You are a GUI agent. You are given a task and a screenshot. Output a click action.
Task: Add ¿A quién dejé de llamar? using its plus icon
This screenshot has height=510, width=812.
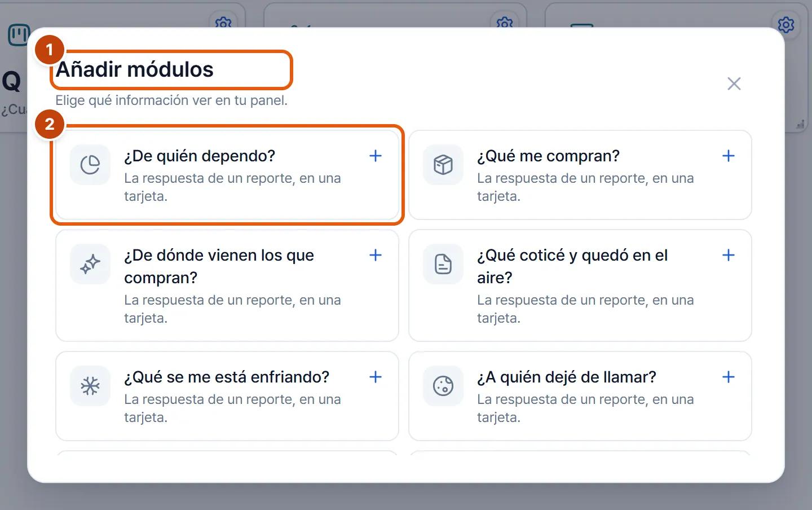(x=729, y=377)
